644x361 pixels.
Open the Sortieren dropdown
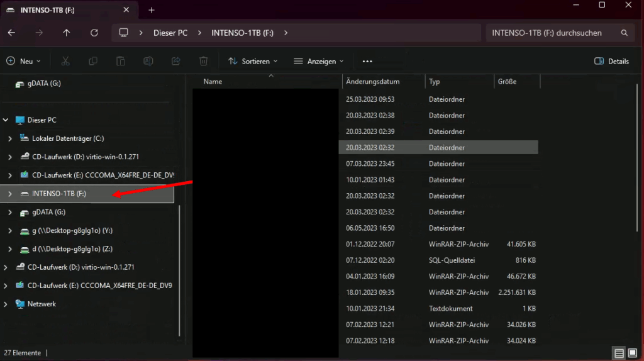pyautogui.click(x=253, y=61)
